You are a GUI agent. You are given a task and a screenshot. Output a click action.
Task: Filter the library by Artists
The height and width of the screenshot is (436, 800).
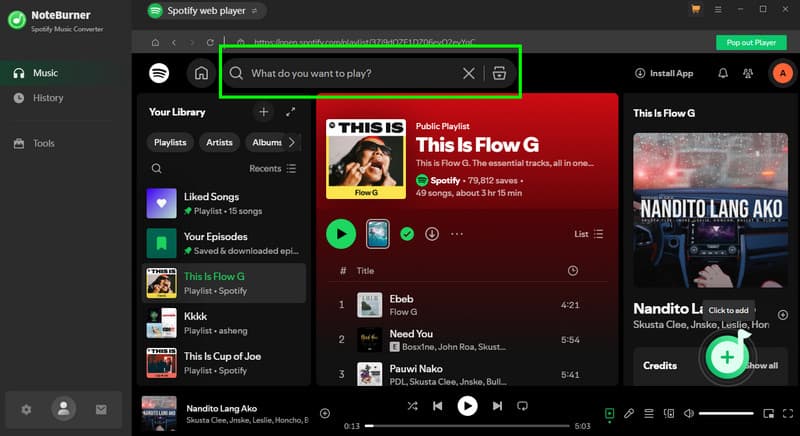tap(219, 142)
